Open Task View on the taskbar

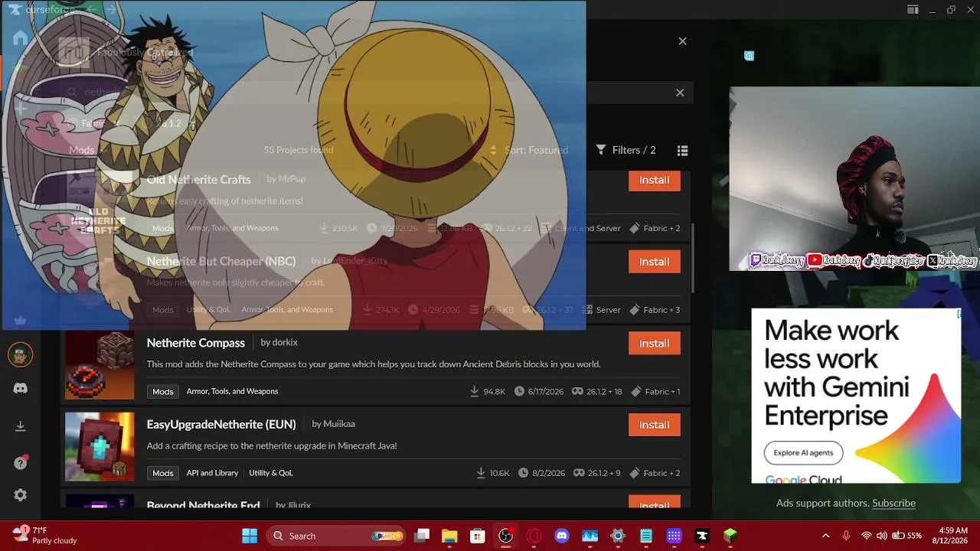pyautogui.click(x=421, y=536)
